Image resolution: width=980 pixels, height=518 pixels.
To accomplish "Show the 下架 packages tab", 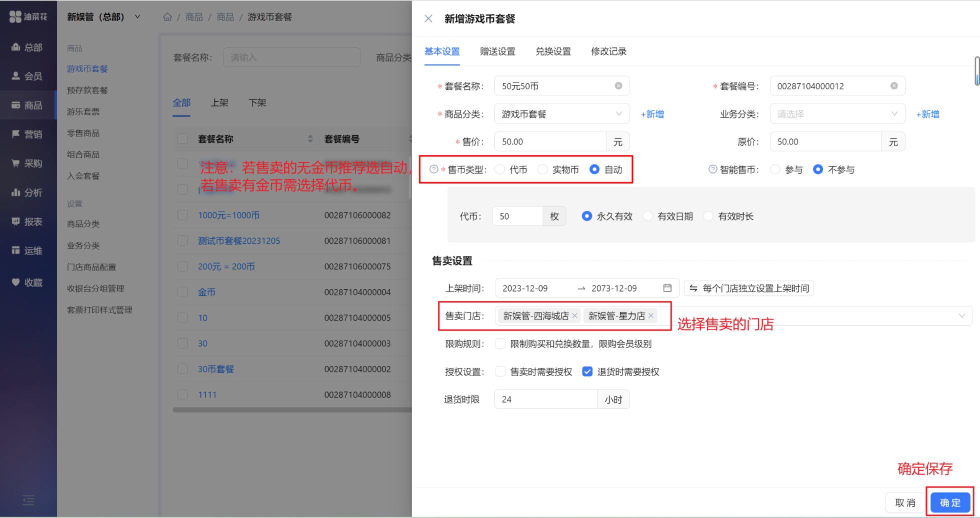I will click(257, 102).
